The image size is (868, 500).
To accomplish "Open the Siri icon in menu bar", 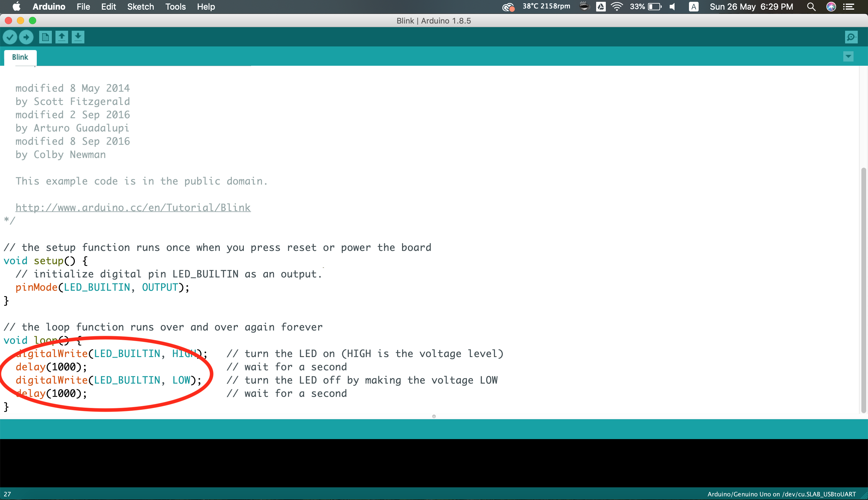I will (831, 7).
